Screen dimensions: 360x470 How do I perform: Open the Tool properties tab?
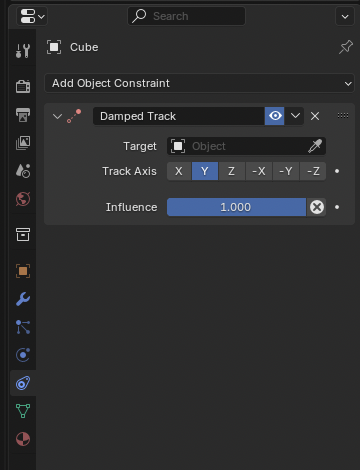tap(23, 51)
